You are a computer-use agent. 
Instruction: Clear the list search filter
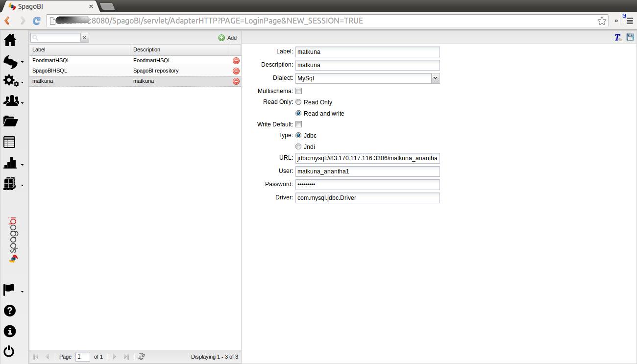click(85, 38)
